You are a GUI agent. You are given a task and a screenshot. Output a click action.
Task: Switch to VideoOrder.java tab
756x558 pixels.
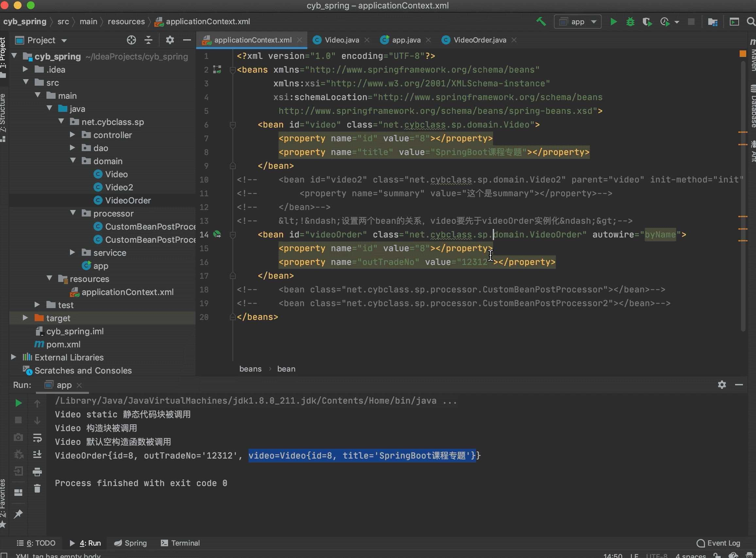[479, 40]
